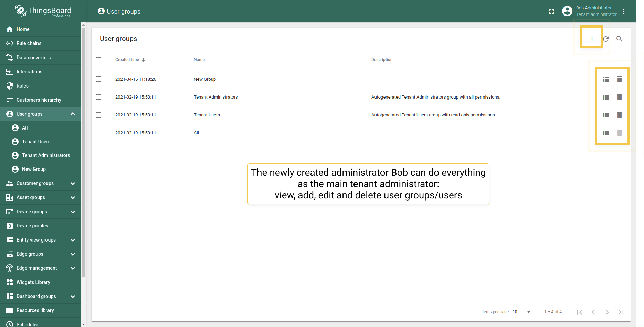Add a new user group with plus icon
This screenshot has height=327, width=644.
tap(592, 39)
